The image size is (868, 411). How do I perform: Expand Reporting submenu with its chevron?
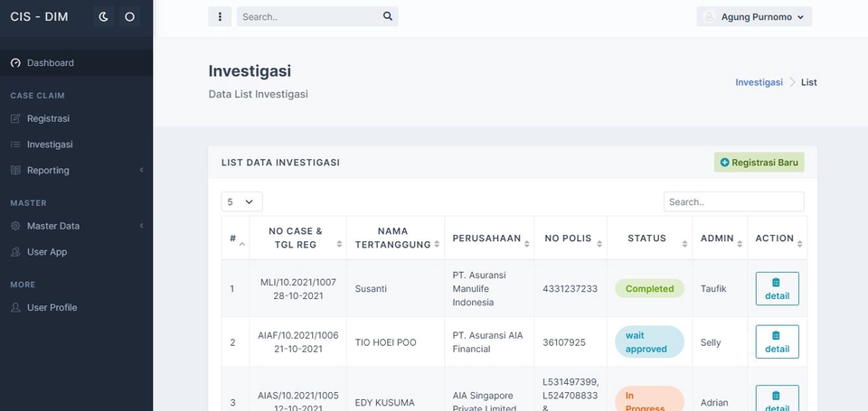[x=141, y=170]
